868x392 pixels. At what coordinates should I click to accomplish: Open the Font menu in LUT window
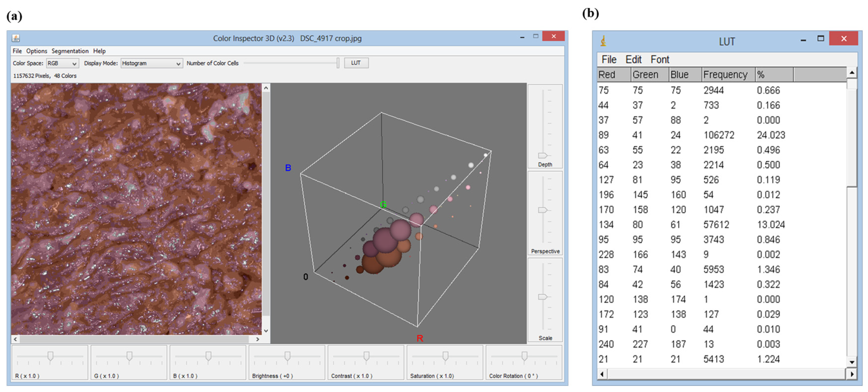pyautogui.click(x=659, y=60)
